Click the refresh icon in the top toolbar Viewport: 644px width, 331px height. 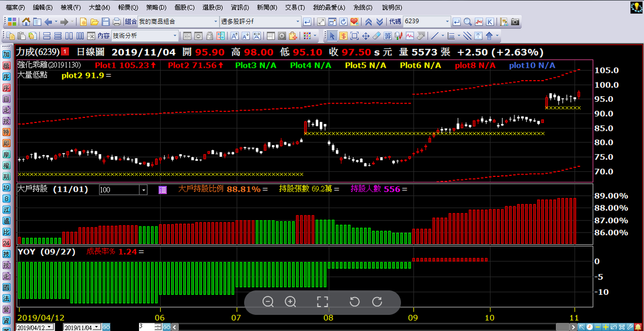[x=343, y=21]
